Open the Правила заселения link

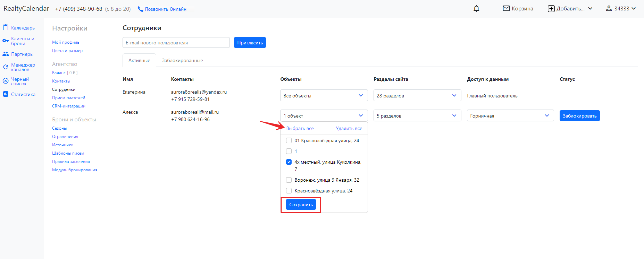click(71, 162)
